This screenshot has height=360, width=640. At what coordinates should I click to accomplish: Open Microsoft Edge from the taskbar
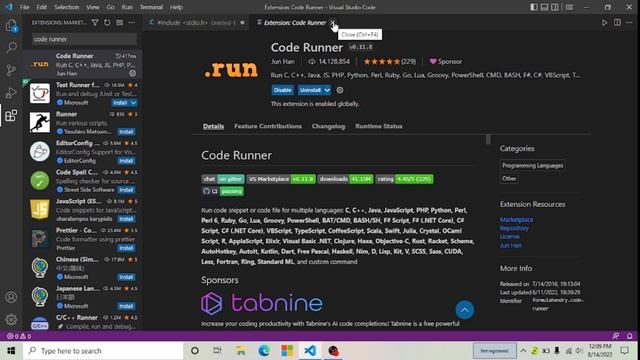264,351
